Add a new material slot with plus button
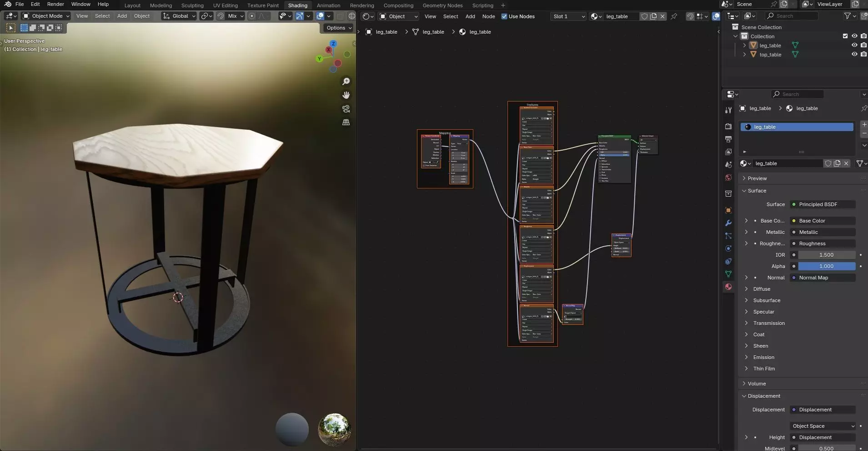 click(x=864, y=124)
